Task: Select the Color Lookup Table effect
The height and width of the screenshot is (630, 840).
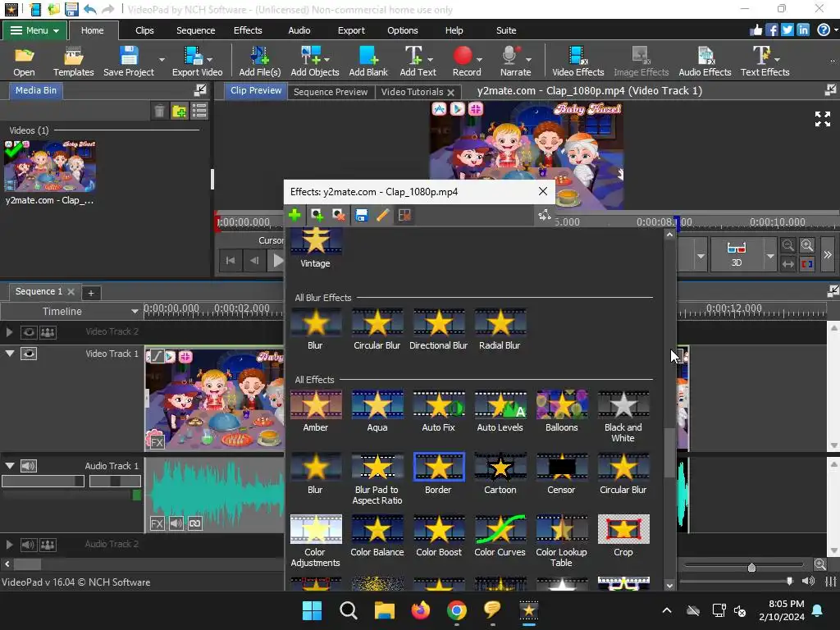Action: click(561, 541)
